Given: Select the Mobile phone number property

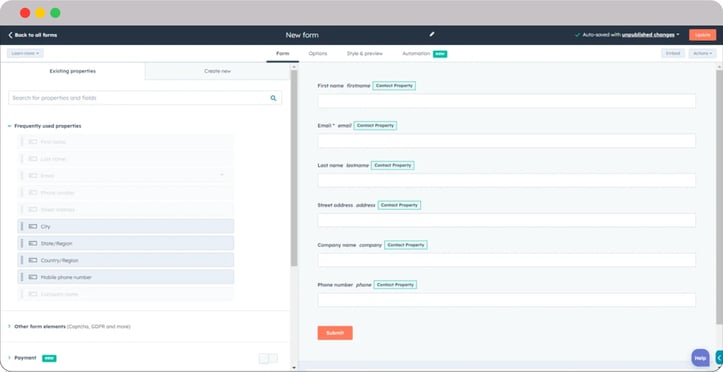Looking at the screenshot, I should point(125,277).
